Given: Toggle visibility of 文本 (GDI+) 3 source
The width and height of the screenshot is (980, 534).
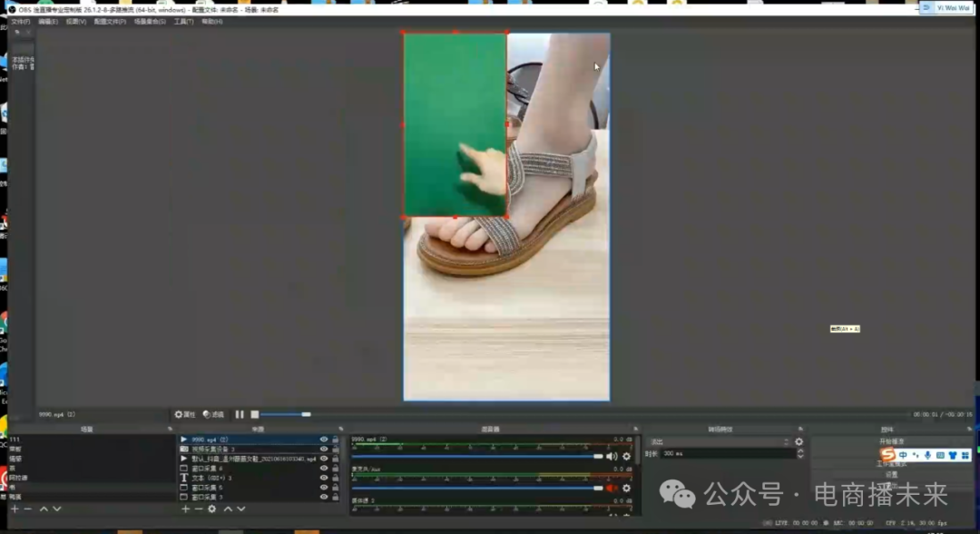Looking at the screenshot, I should pyautogui.click(x=324, y=478).
